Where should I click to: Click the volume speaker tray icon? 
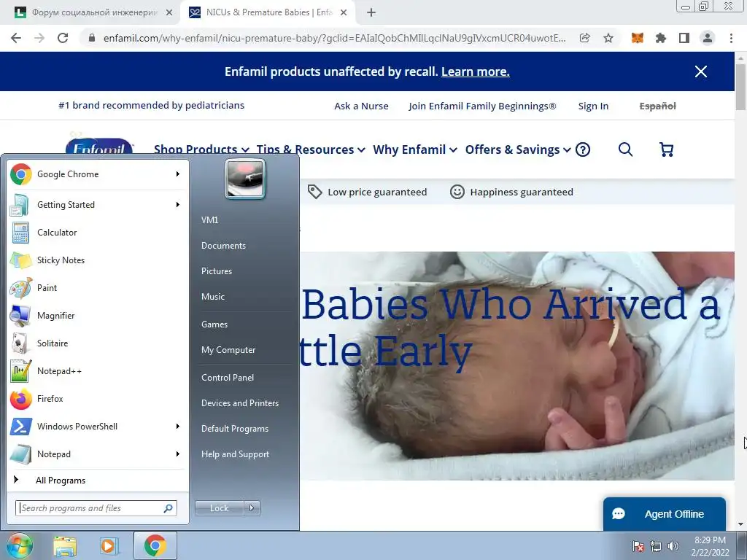pyautogui.click(x=673, y=546)
